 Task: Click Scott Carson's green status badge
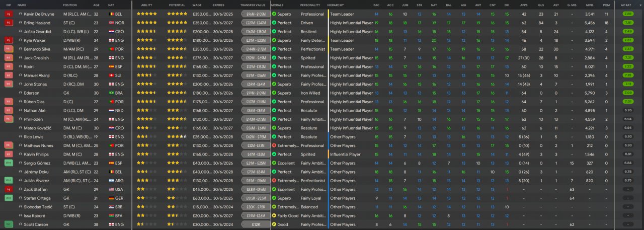click(8, 224)
